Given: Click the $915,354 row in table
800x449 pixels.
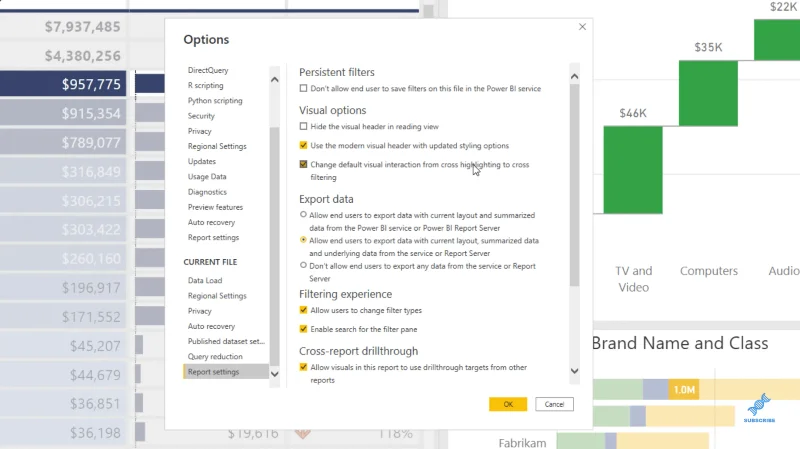Looking at the screenshot, I should click(x=63, y=113).
